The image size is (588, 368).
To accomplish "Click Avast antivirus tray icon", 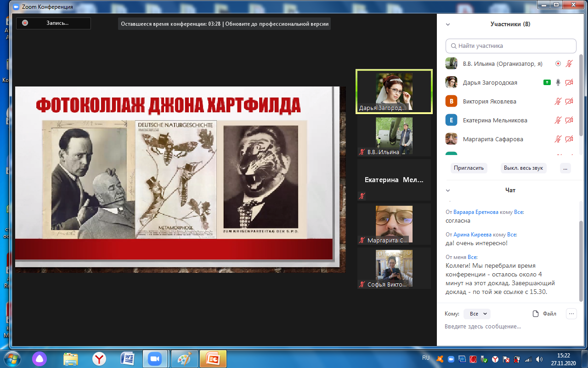I will (x=440, y=359).
